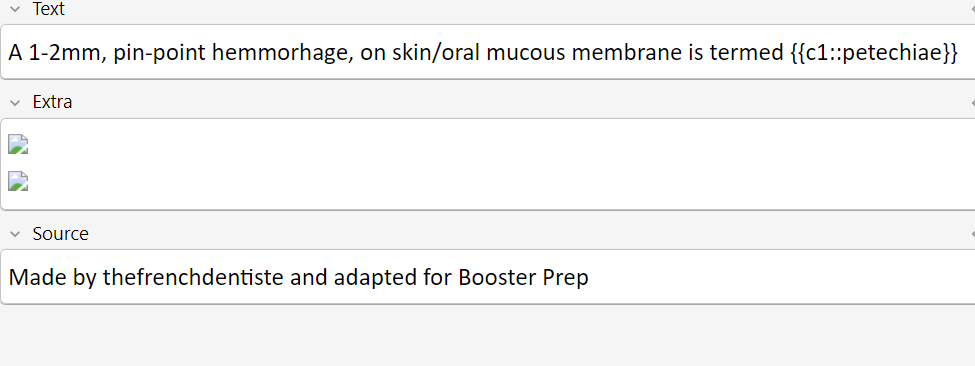Select the first broken image in Extra
Screen dimensions: 975x366
click(x=18, y=144)
